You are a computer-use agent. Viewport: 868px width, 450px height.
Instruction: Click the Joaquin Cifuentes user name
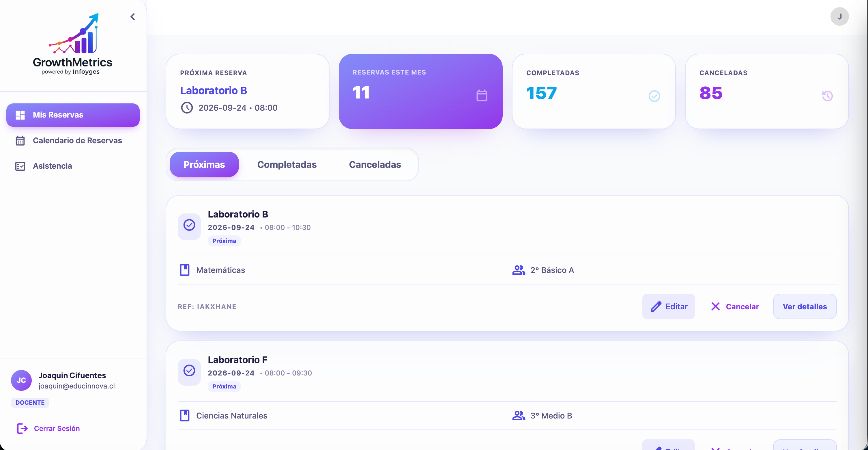pos(72,375)
